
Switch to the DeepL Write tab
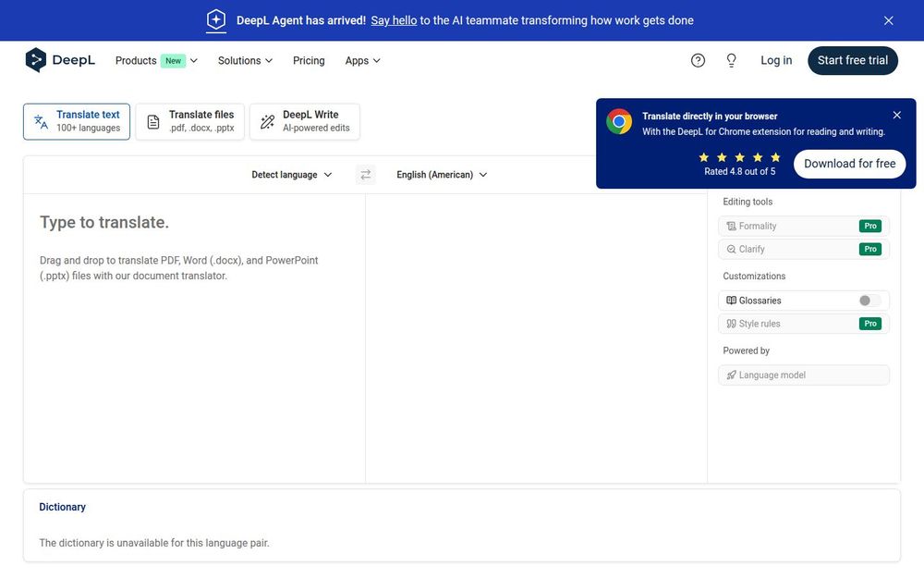pos(305,121)
